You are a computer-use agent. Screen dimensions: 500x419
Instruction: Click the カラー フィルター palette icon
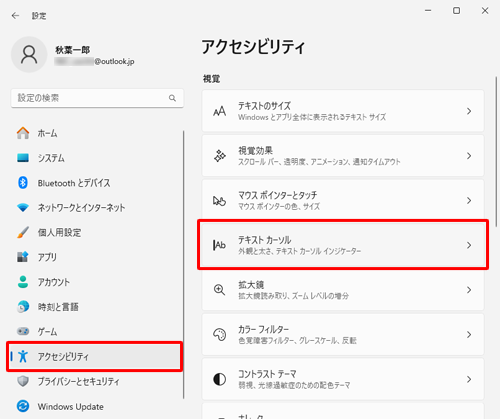(x=219, y=334)
